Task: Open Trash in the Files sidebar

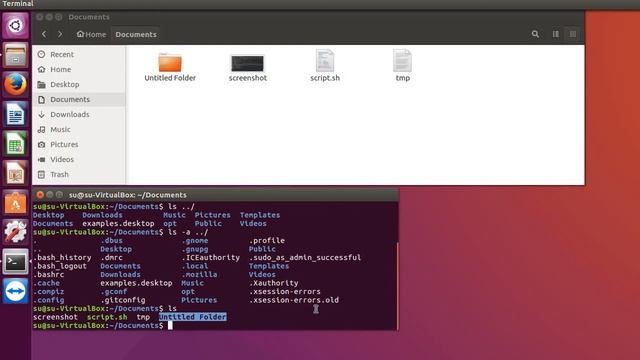Action: (79, 174)
